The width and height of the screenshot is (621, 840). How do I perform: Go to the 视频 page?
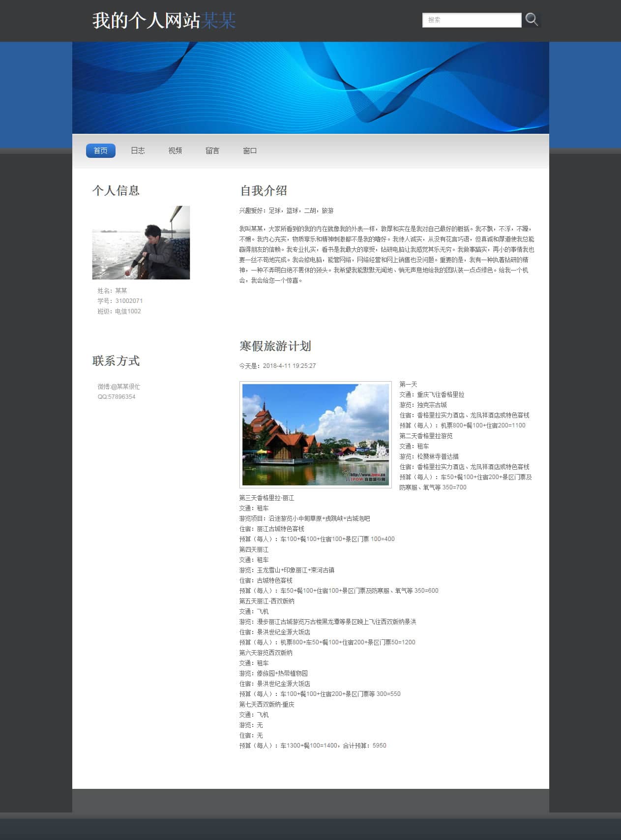(x=175, y=150)
